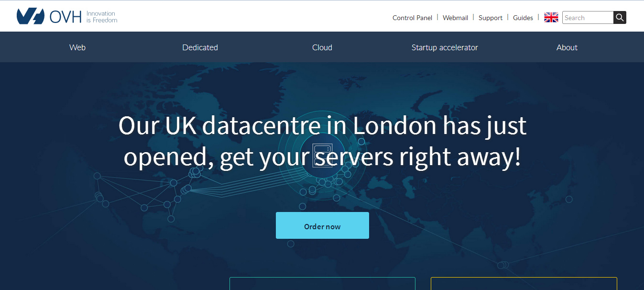Open the Dedicated menu
This screenshot has height=290, width=644.
point(200,47)
